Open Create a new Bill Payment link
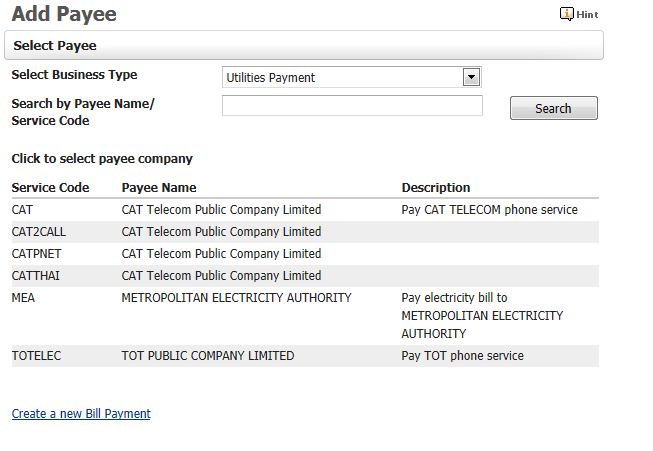Viewport: 653px width, 451px height. (81, 414)
